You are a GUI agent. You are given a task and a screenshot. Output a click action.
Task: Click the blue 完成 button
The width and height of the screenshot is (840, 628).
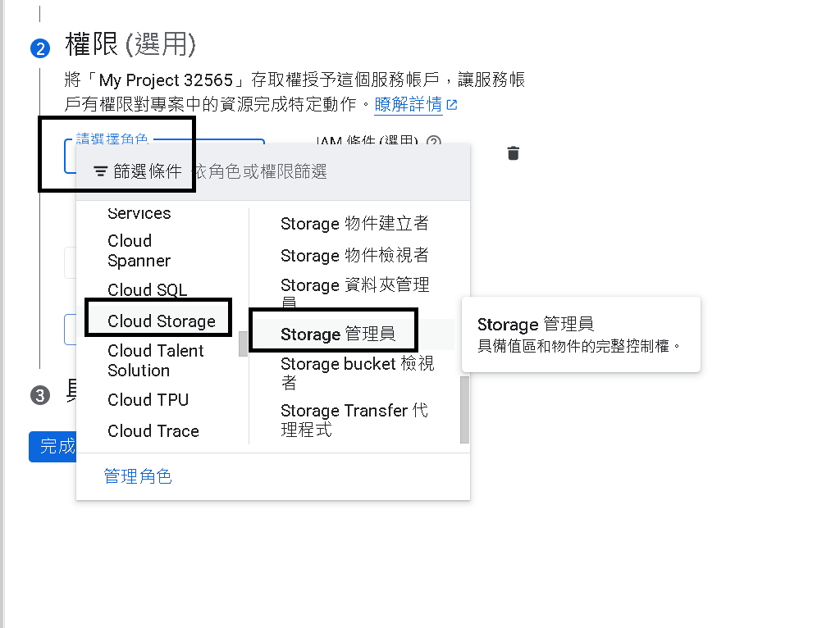(52, 447)
